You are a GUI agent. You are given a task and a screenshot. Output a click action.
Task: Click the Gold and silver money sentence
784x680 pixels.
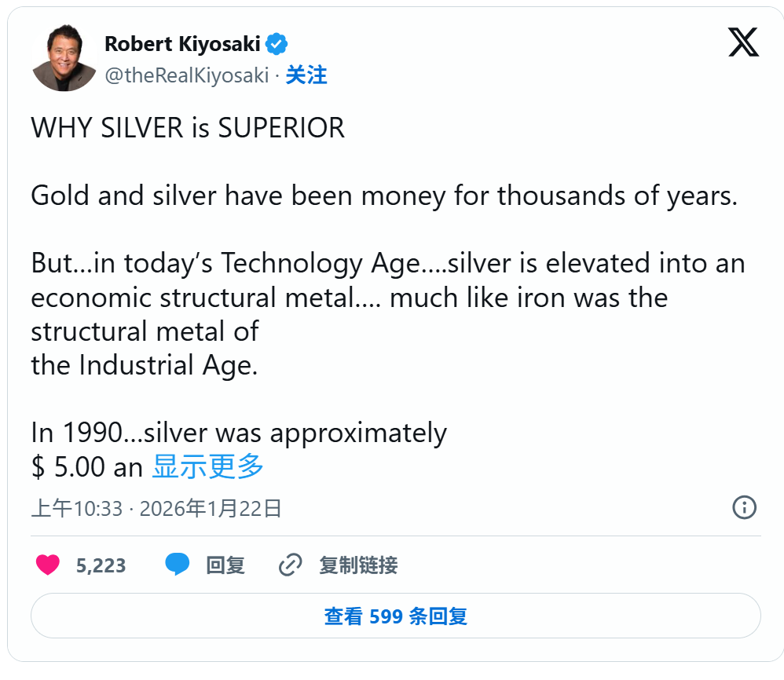(383, 196)
